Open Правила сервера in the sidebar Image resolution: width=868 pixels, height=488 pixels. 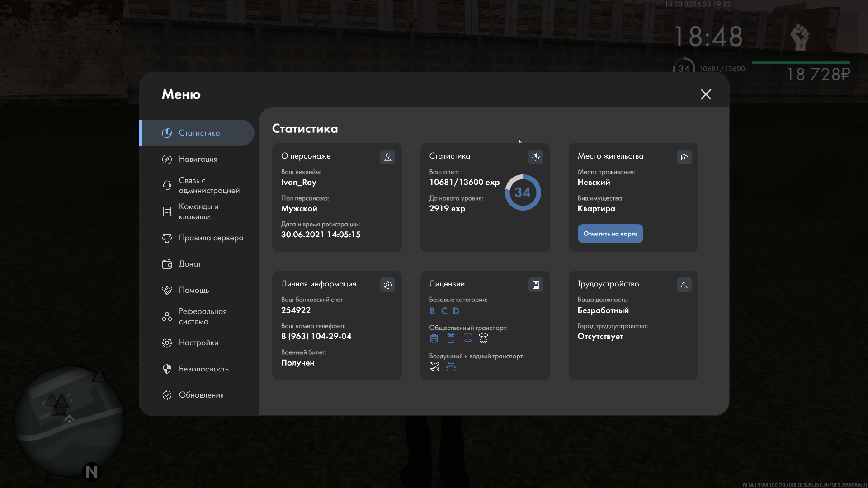(x=210, y=238)
